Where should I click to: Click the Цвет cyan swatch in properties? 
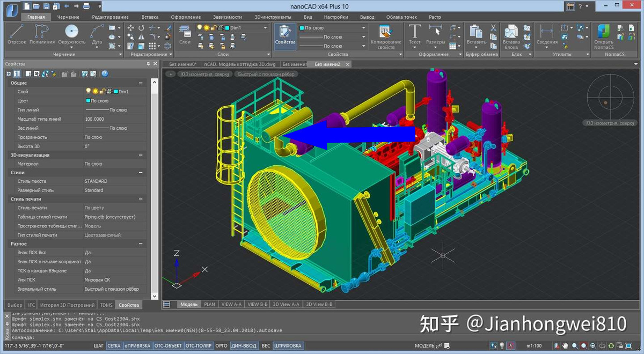[88, 101]
